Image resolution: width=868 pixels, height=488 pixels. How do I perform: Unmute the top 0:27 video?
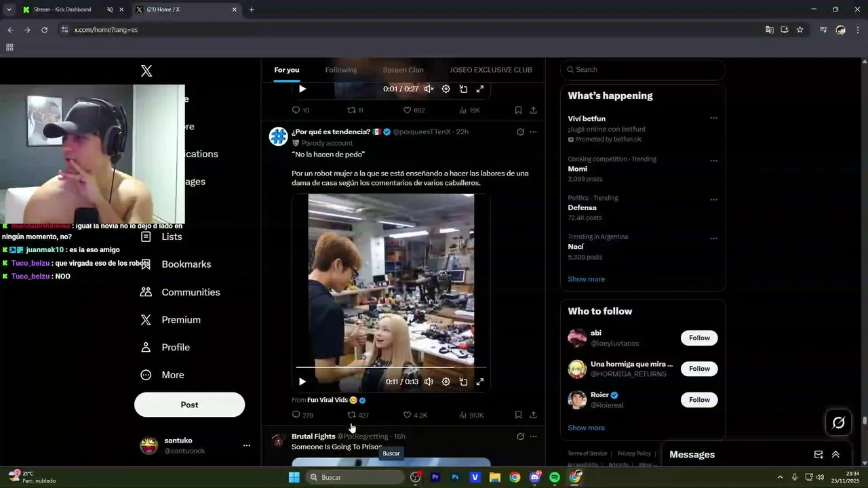point(429,89)
